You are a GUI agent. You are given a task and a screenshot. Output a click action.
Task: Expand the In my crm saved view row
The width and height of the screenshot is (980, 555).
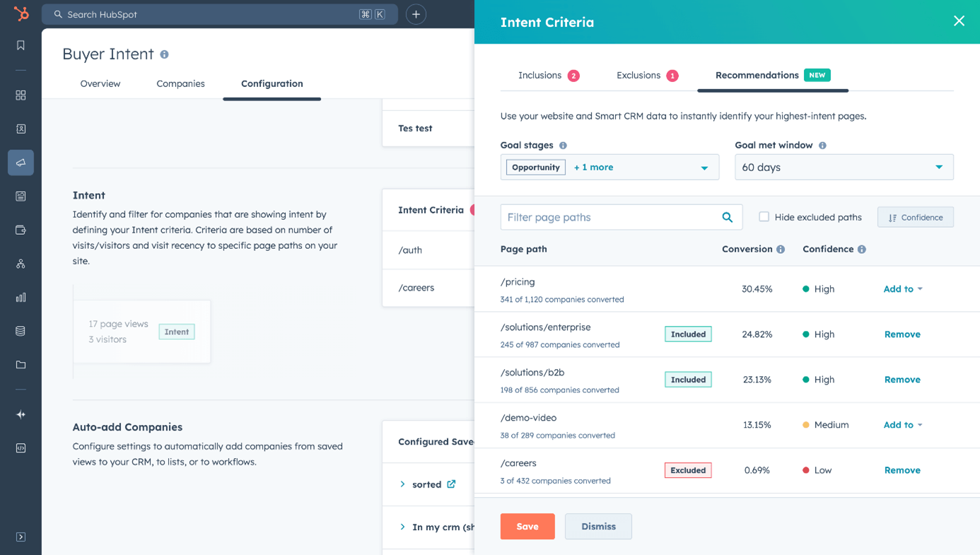[x=402, y=527]
